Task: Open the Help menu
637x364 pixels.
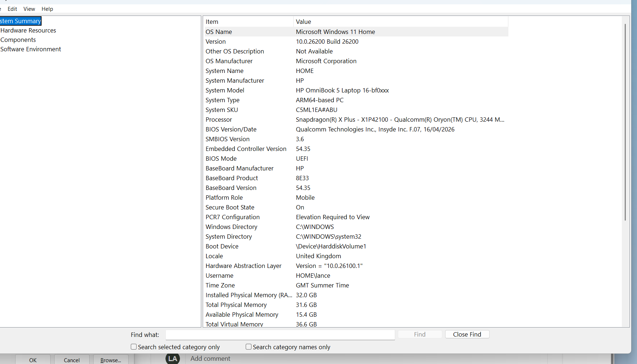Action: (x=47, y=9)
